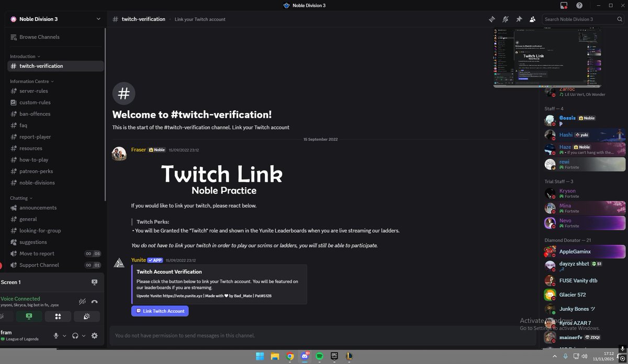Expand the Noble Division 3 server dropdown

click(99, 19)
